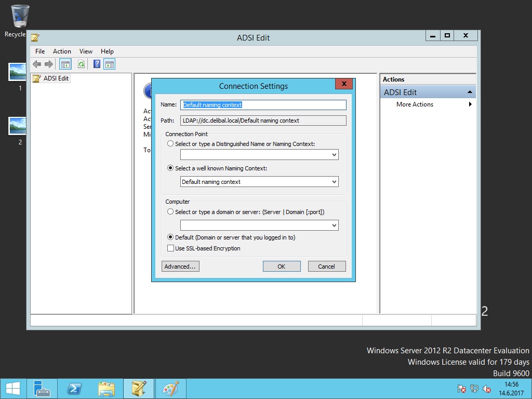Open the View menu
The image size is (532, 399).
tap(86, 51)
